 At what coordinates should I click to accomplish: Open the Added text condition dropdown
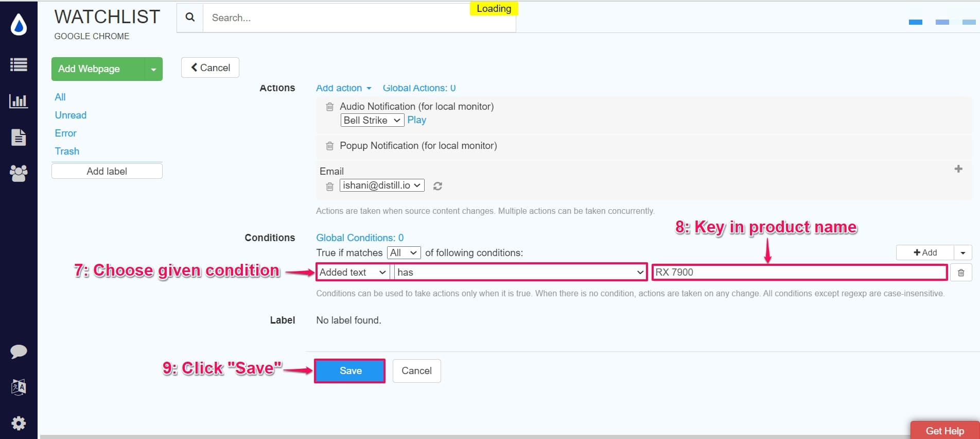pyautogui.click(x=353, y=272)
